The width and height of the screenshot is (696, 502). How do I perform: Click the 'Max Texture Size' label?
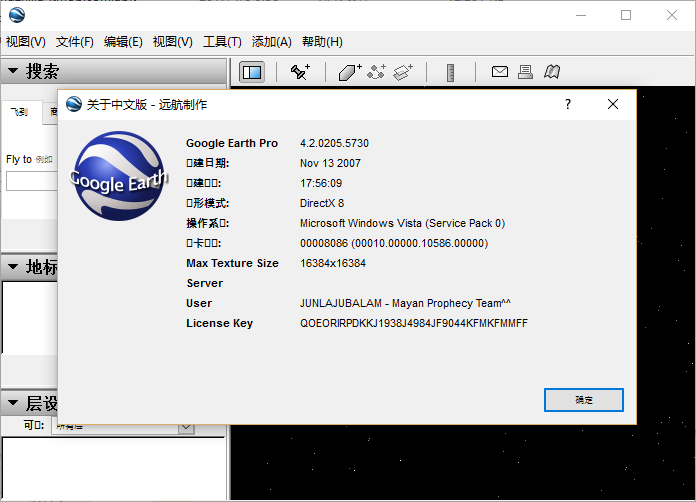(x=232, y=263)
